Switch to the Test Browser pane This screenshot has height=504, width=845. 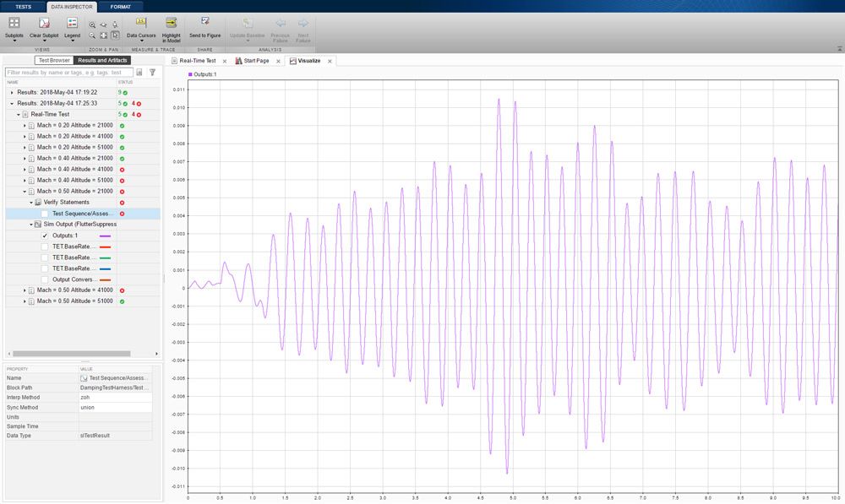click(55, 60)
